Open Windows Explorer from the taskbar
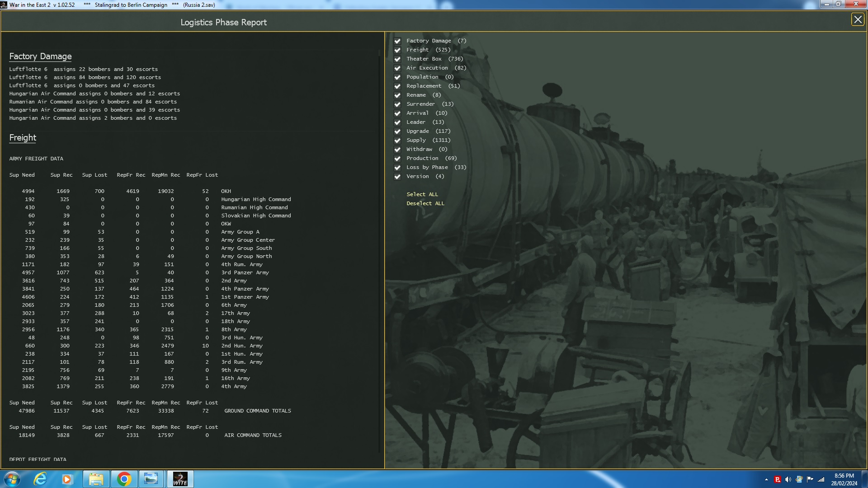 tap(96, 479)
